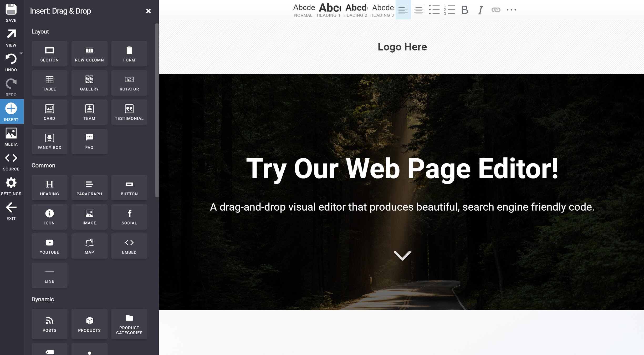
Task: Pick the Testimonial layout block
Action: coord(129,112)
